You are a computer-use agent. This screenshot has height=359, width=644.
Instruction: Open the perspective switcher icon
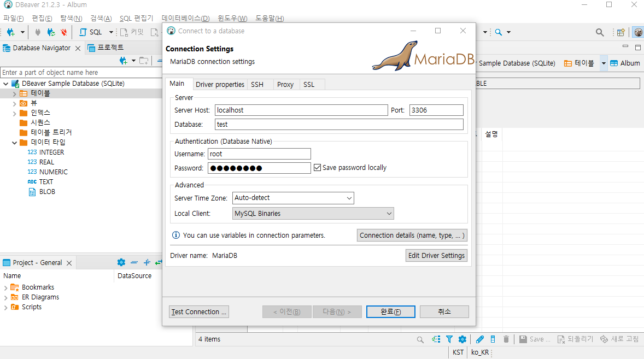621,32
